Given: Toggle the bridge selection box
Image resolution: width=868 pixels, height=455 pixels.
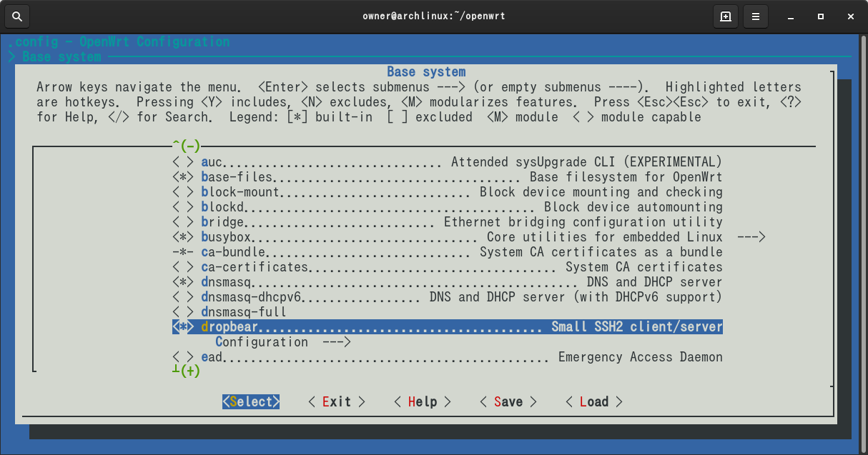Looking at the screenshot, I should (x=183, y=222).
